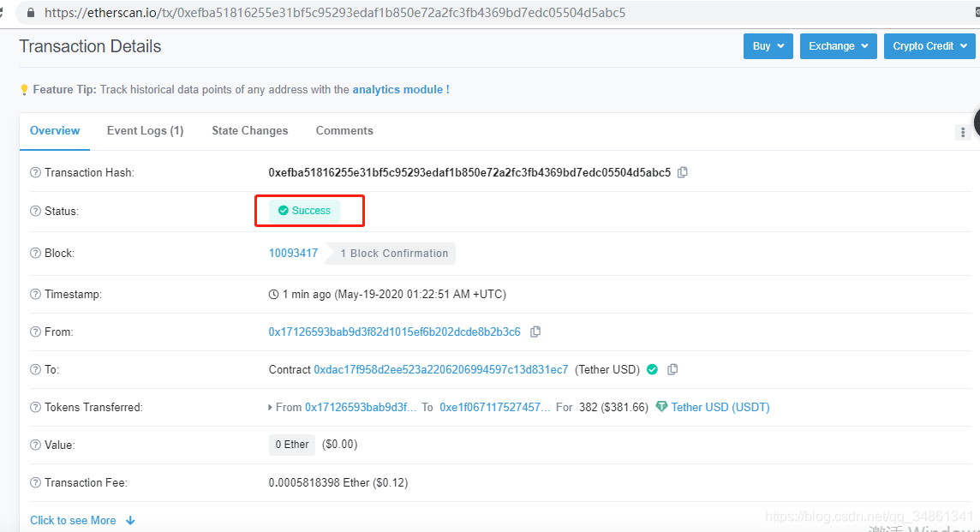Screen dimensions: 980x532
Task: Click the help icon beside To
Action: point(36,369)
